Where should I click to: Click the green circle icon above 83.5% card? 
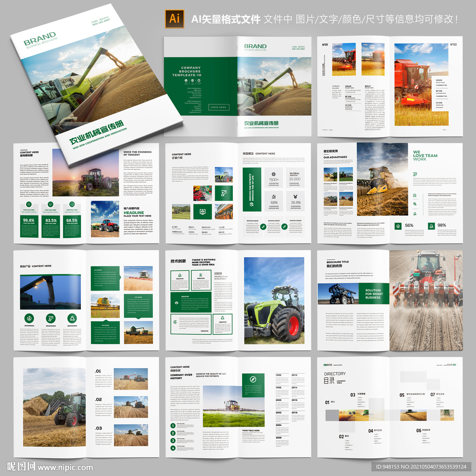[50, 205]
